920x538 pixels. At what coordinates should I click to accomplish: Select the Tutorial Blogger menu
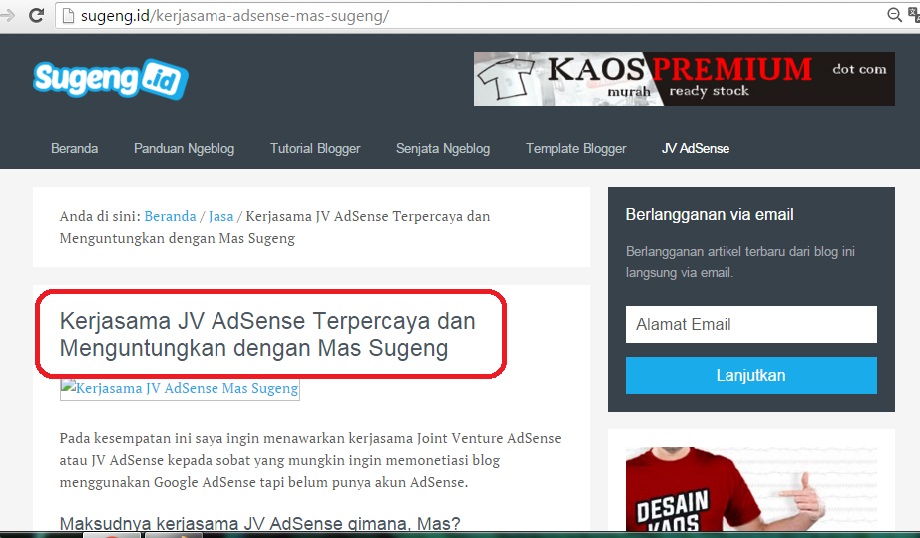[x=315, y=148]
